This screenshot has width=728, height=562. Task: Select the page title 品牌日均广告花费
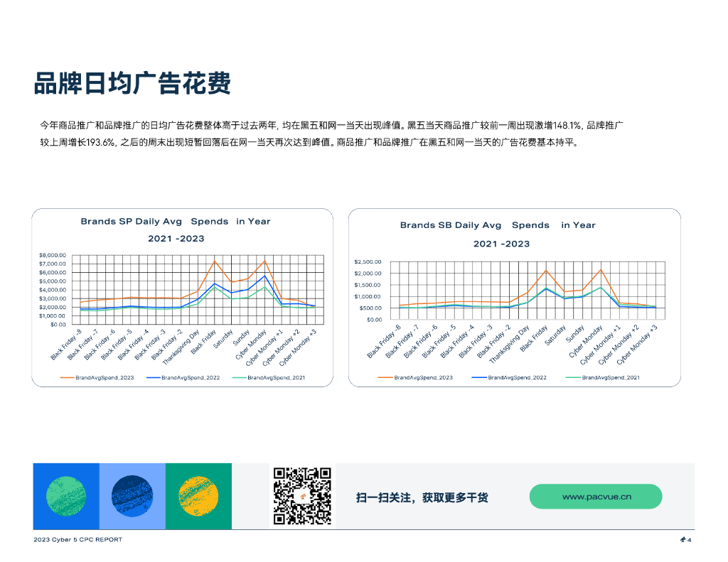coord(132,84)
